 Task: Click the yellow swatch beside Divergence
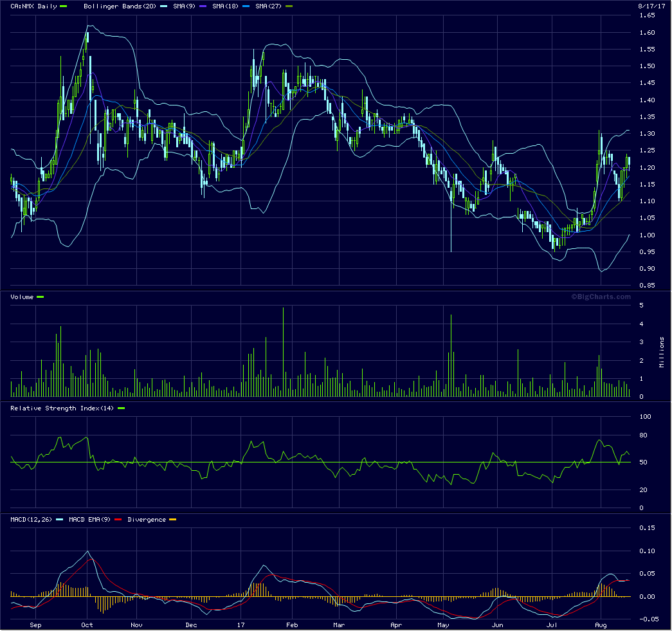(173, 520)
